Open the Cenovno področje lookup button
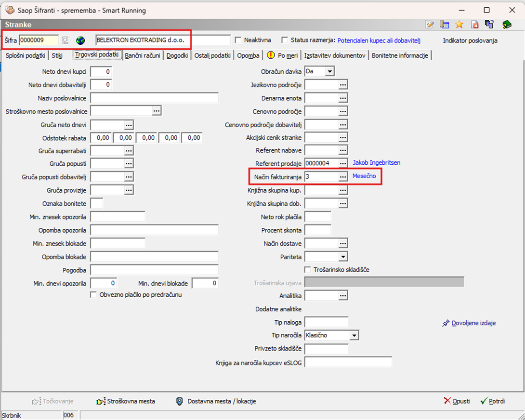The image size is (525, 420). click(343, 112)
